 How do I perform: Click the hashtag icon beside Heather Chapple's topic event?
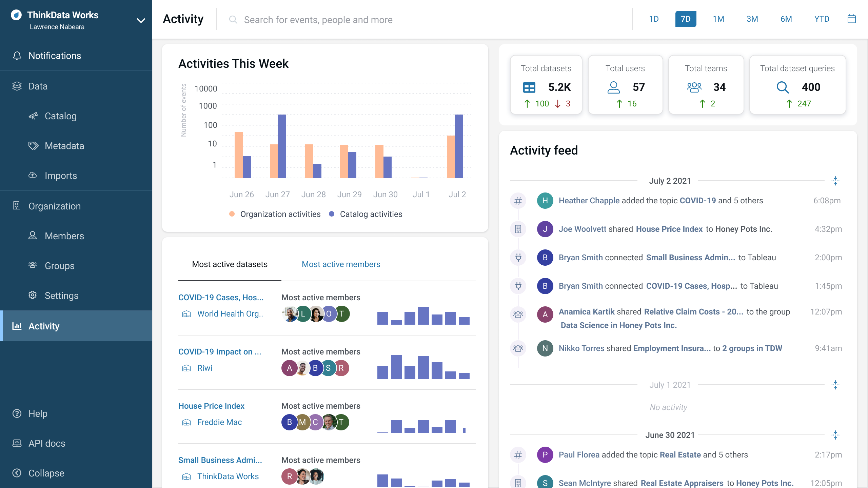click(x=518, y=200)
